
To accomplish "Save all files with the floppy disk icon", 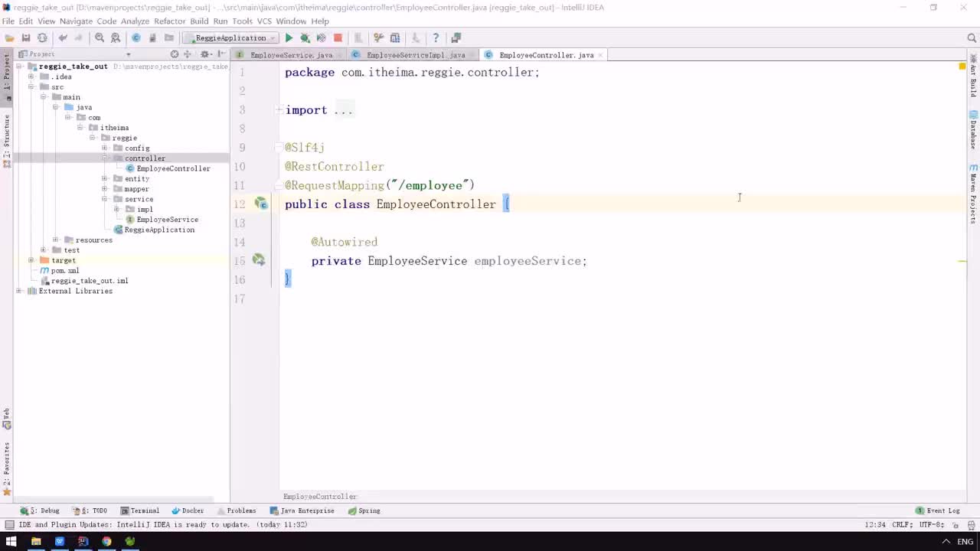I will (x=26, y=37).
